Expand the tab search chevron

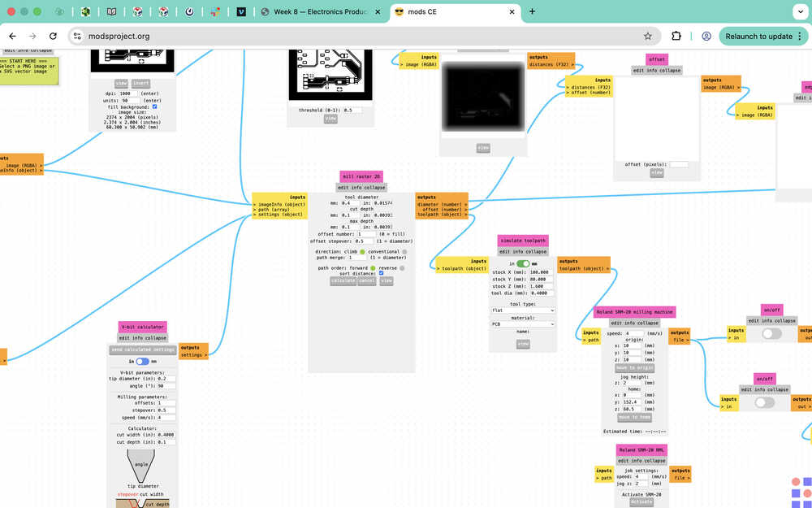coord(800,11)
